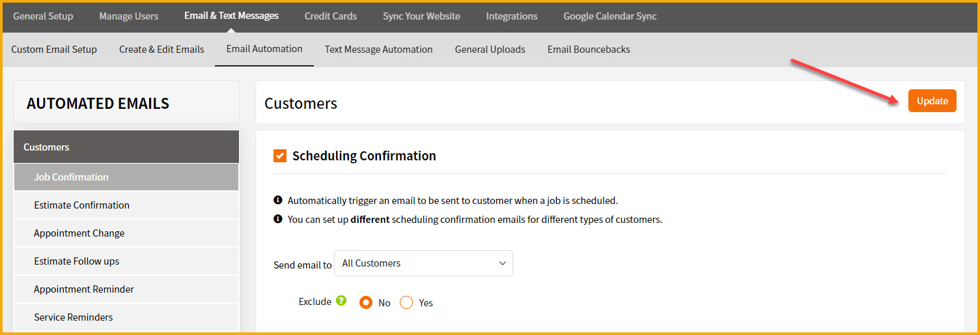Switch to General Uploads sub-tab
This screenshot has height=335, width=980.
click(x=490, y=50)
